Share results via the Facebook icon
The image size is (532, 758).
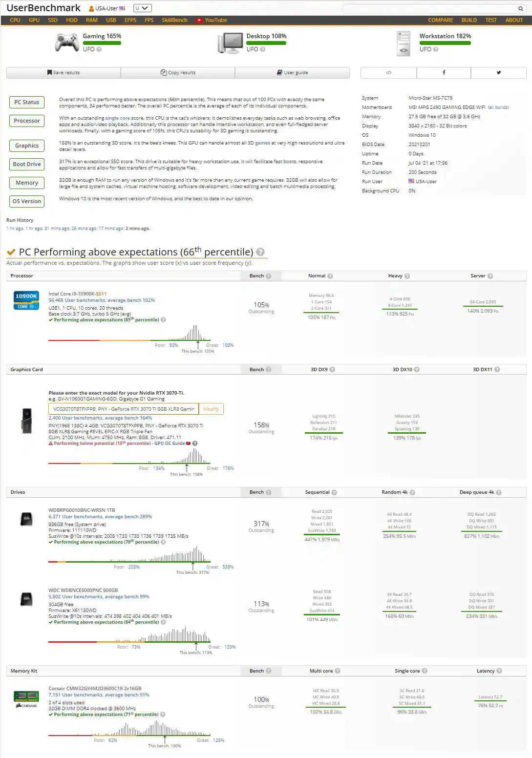[444, 72]
